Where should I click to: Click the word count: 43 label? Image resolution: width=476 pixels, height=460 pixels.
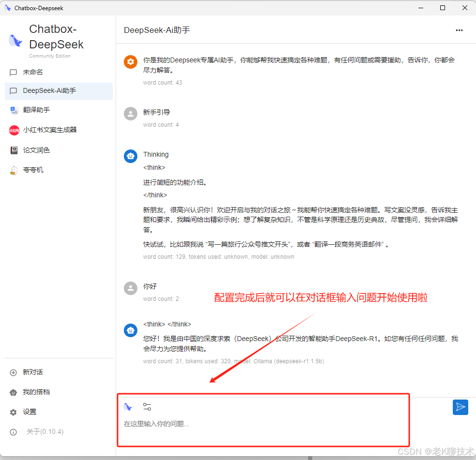[163, 83]
